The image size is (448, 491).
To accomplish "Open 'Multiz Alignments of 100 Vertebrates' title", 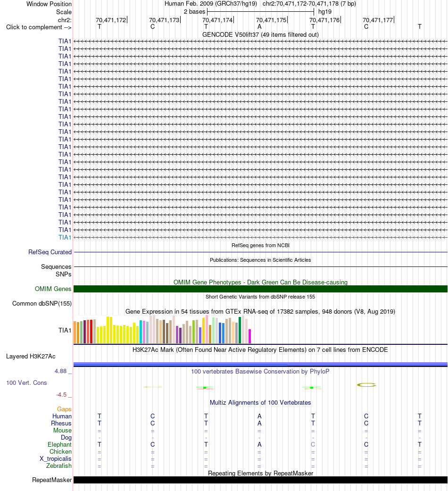I will (260, 403).
